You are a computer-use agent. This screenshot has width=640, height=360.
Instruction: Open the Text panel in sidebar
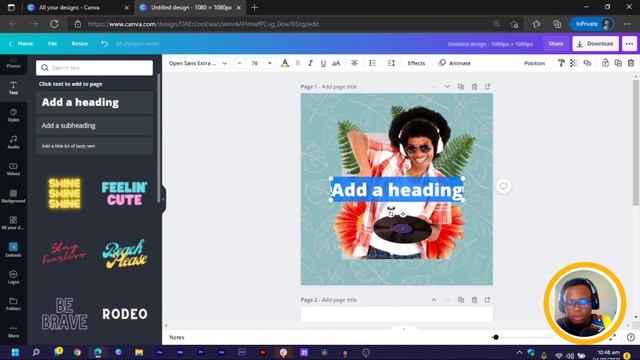(x=13, y=88)
